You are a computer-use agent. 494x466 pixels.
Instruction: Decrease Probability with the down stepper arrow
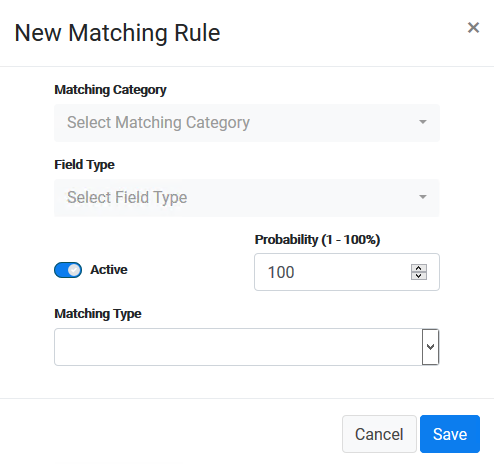(x=419, y=276)
